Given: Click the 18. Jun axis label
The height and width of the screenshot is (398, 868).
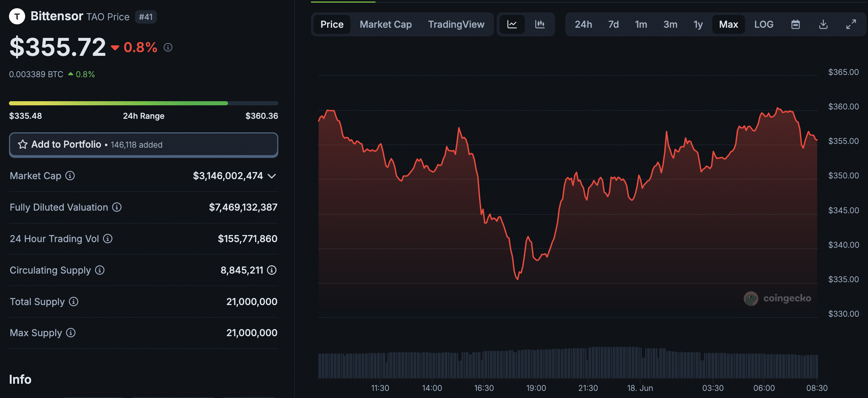Looking at the screenshot, I should point(640,388).
